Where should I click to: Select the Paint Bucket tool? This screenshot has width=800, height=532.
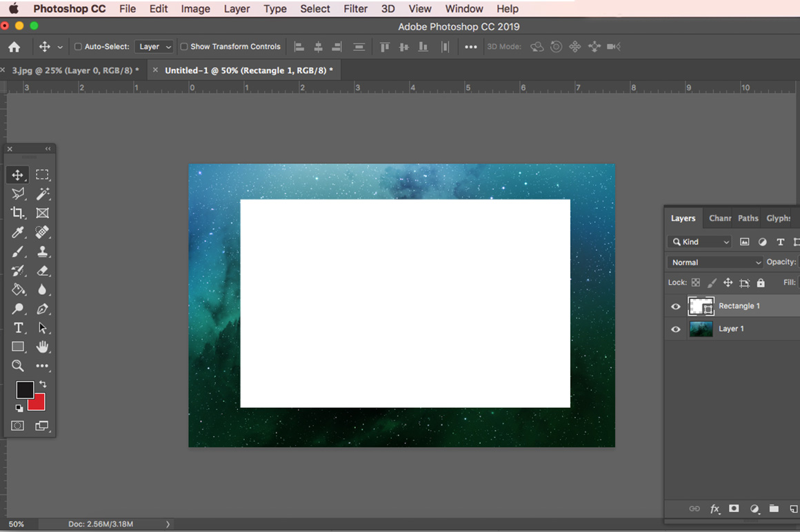(x=18, y=289)
